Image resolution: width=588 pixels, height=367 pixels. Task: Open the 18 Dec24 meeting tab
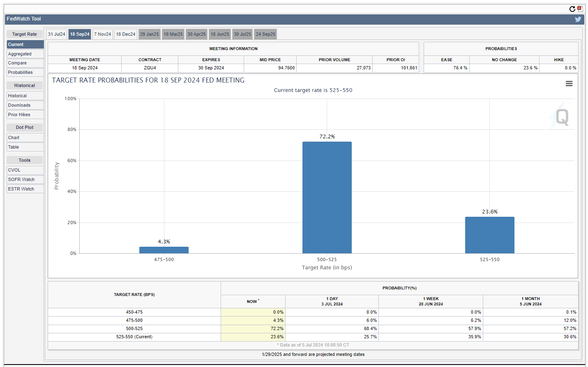coord(125,34)
